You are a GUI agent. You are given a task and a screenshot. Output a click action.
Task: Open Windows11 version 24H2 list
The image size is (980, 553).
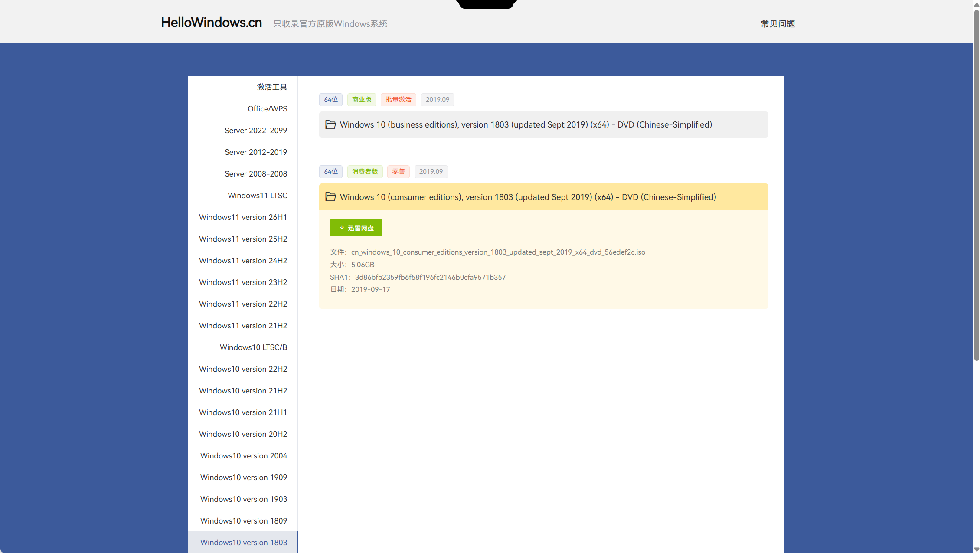point(243,260)
